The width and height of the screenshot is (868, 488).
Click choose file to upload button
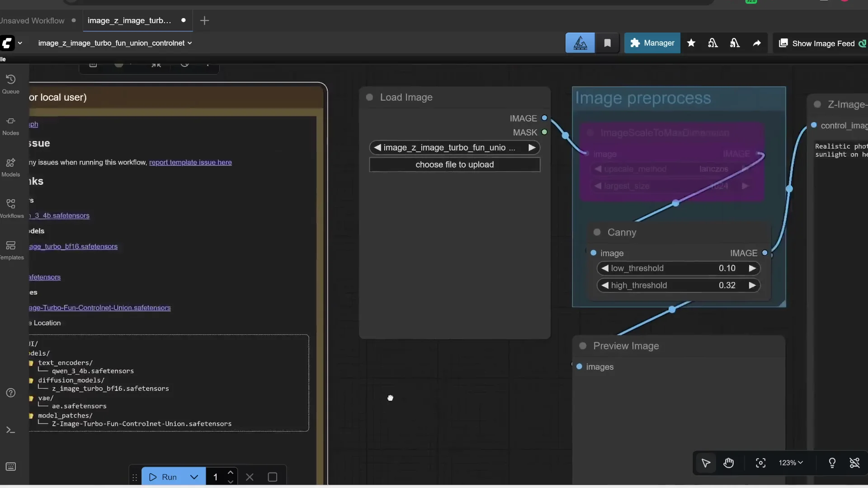coord(454,164)
